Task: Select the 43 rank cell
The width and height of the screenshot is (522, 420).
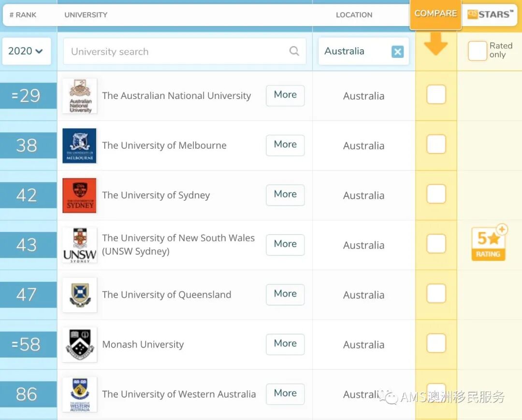Action: [29, 245]
